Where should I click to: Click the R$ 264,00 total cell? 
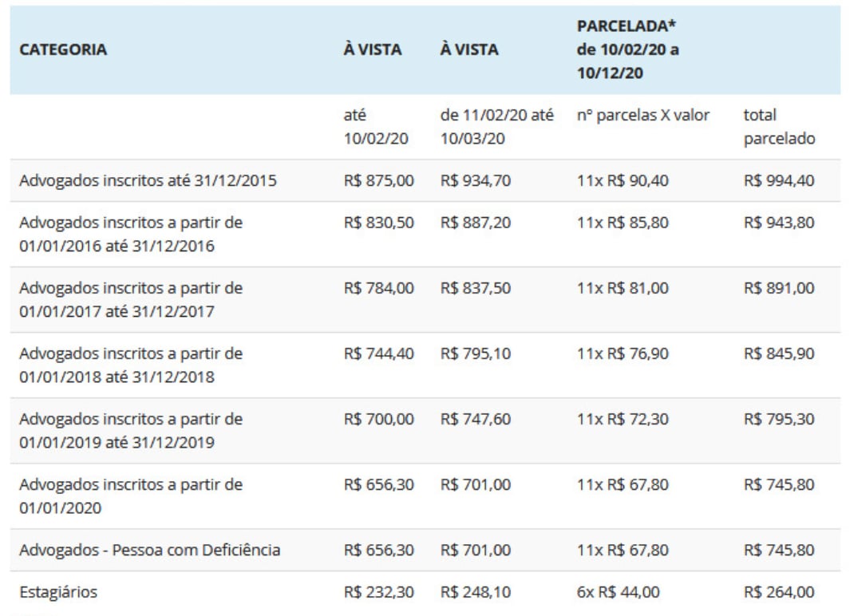click(778, 591)
